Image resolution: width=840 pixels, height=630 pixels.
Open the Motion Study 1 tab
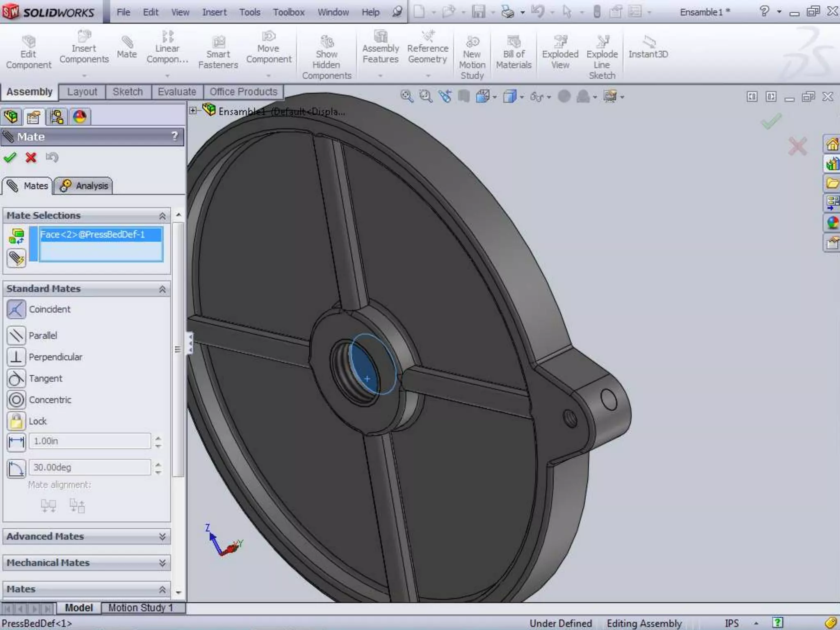tap(141, 607)
